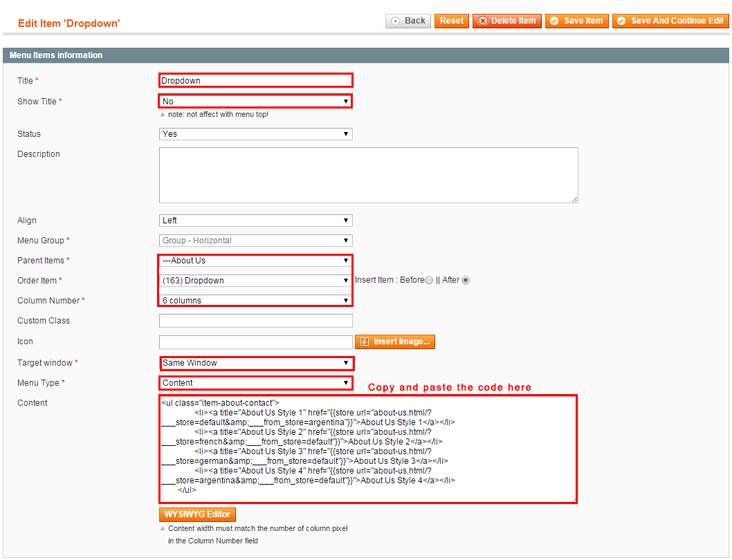
Task: Click Save And Continue Edit button
Action: (x=670, y=21)
